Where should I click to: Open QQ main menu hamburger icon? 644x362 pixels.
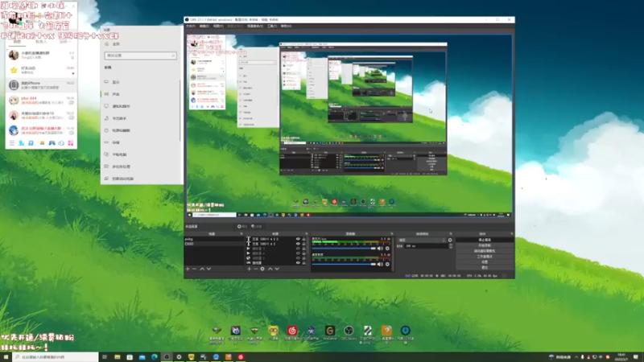(12, 143)
